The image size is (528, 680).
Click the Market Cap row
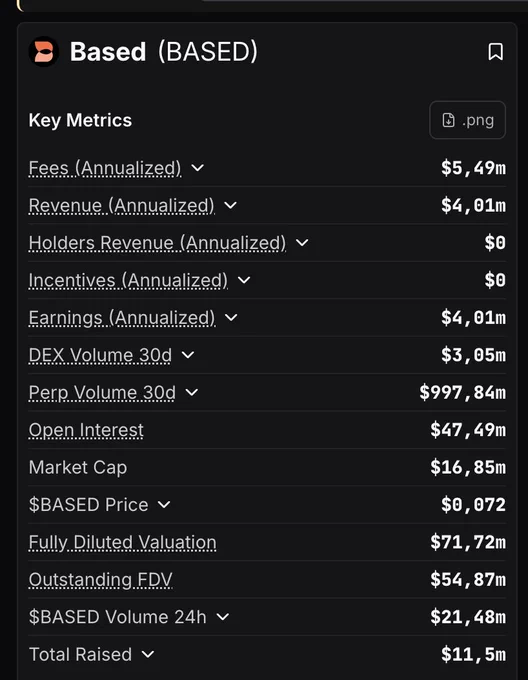pyautogui.click(x=267, y=468)
